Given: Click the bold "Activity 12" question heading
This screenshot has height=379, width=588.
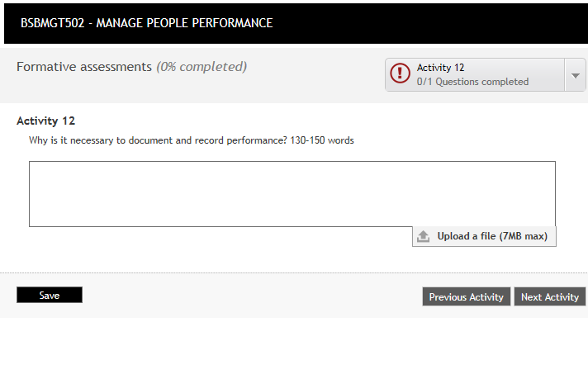Looking at the screenshot, I should (45, 121).
